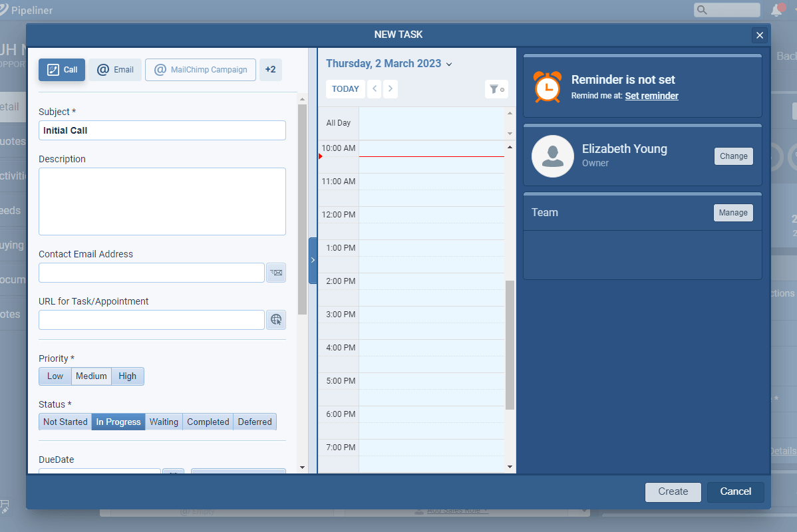The height and width of the screenshot is (532, 797).
Task: Click Elizabeth Young's owner avatar
Action: 553,156
